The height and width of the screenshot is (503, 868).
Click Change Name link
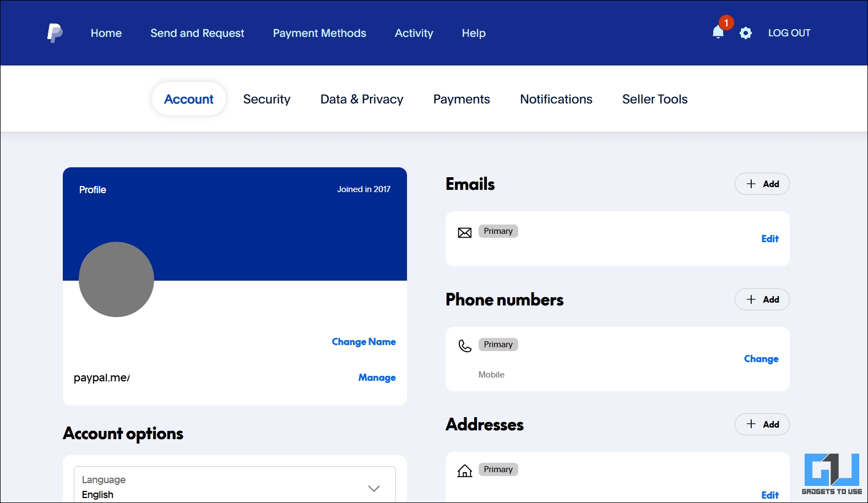click(x=364, y=342)
